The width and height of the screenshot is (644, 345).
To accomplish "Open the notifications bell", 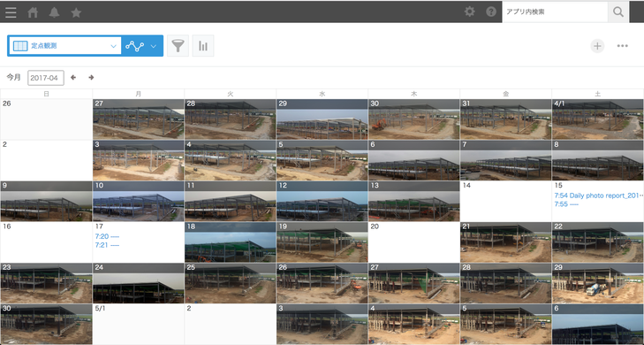I will coord(54,12).
